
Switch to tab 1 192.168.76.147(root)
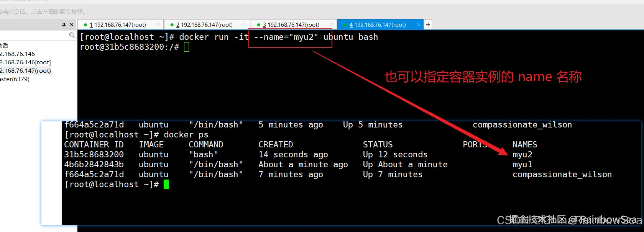[x=120, y=25]
